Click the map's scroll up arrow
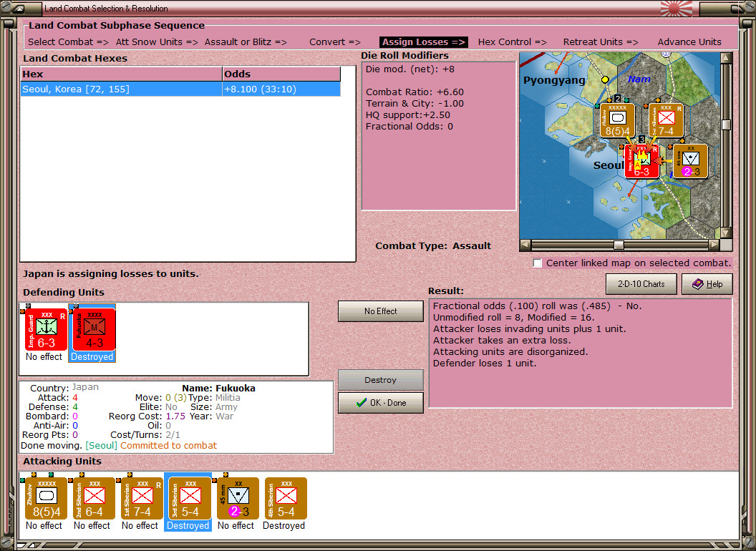The width and height of the screenshot is (756, 551). coord(726,58)
